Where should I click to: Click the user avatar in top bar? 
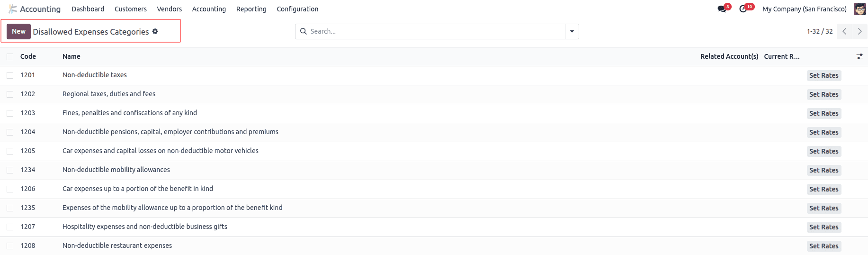[859, 9]
